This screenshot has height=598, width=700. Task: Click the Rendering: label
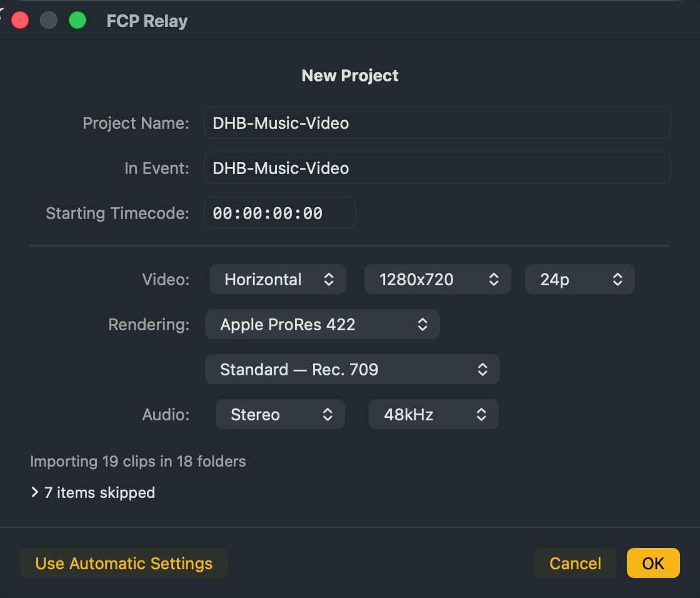149,325
